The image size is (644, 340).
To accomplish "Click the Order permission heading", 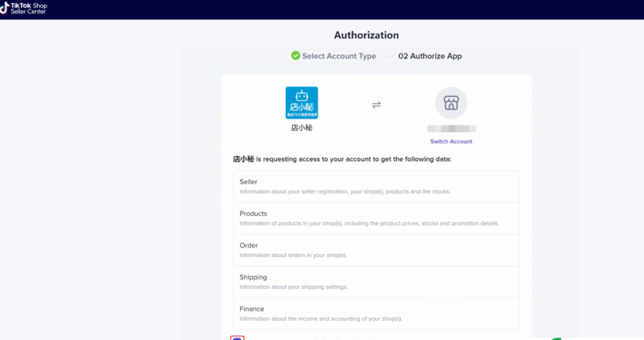I will tap(249, 245).
